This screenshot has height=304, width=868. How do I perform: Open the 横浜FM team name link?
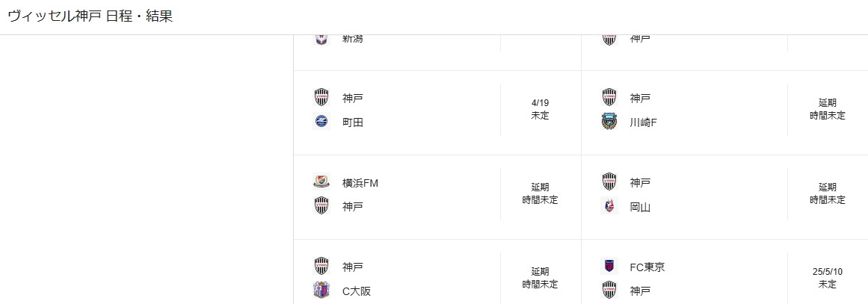(x=360, y=183)
